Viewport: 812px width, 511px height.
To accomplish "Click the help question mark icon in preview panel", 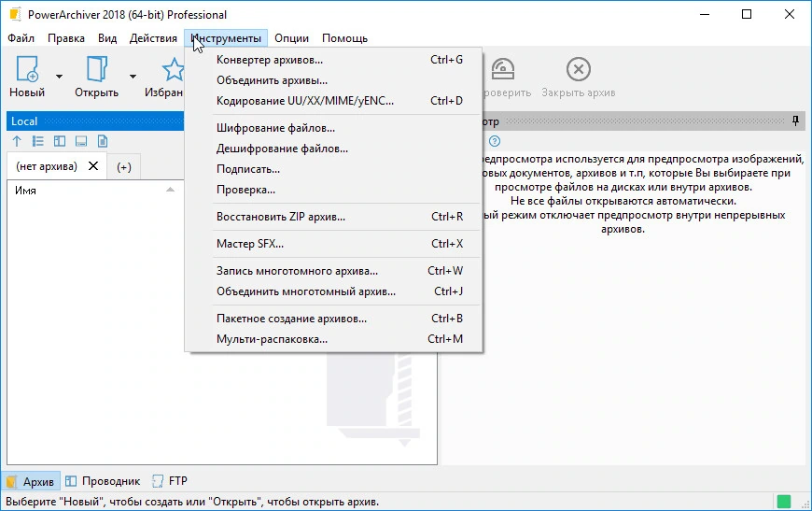I will [x=495, y=141].
